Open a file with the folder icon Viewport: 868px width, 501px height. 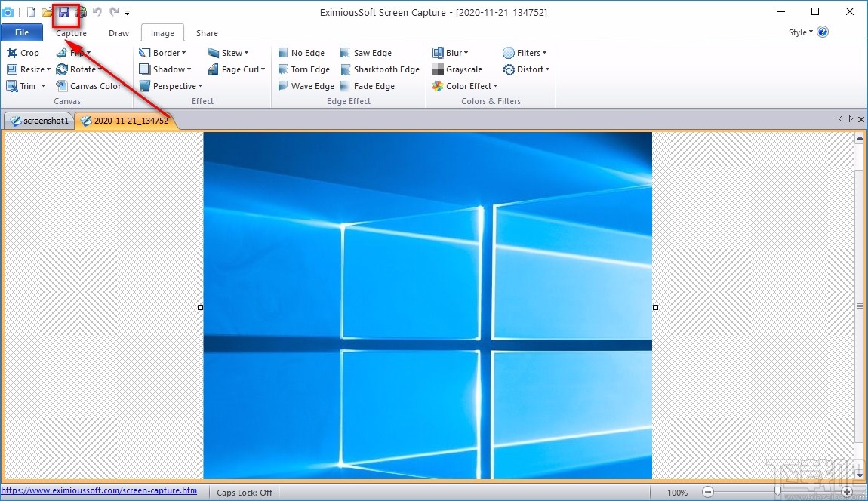pos(47,12)
